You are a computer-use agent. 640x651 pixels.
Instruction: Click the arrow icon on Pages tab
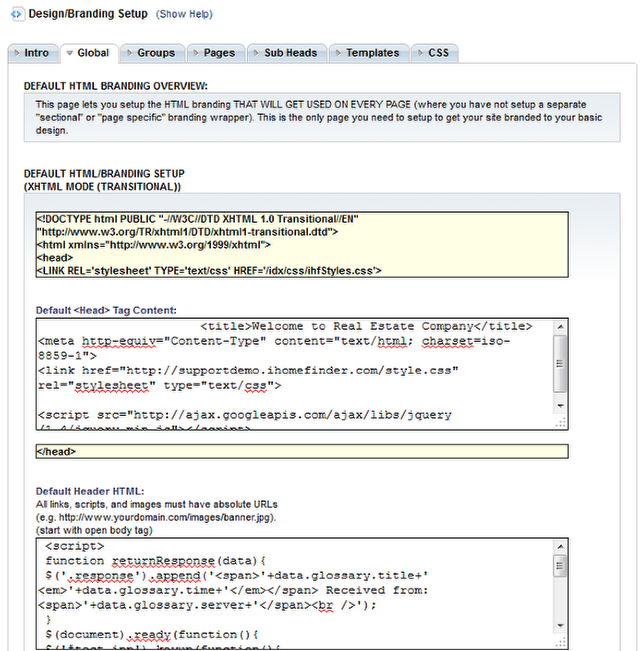pyautogui.click(x=196, y=53)
